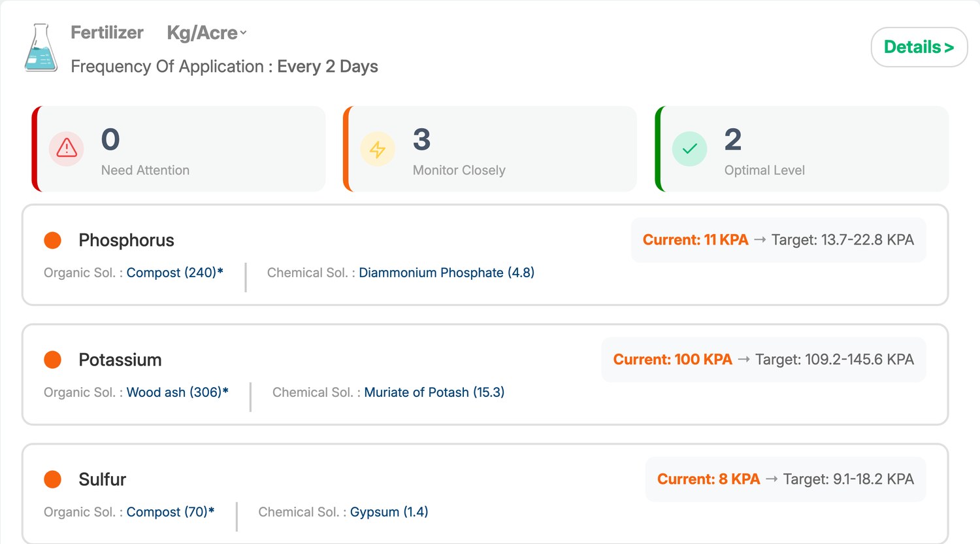Open Diammonium Phosphate (4.8) link
The image size is (980, 544).
pyautogui.click(x=446, y=273)
